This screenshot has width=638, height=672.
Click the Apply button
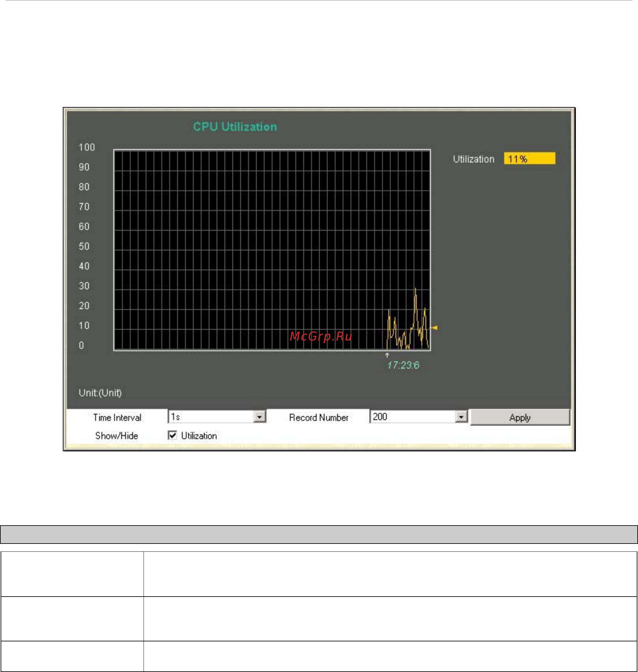click(520, 417)
